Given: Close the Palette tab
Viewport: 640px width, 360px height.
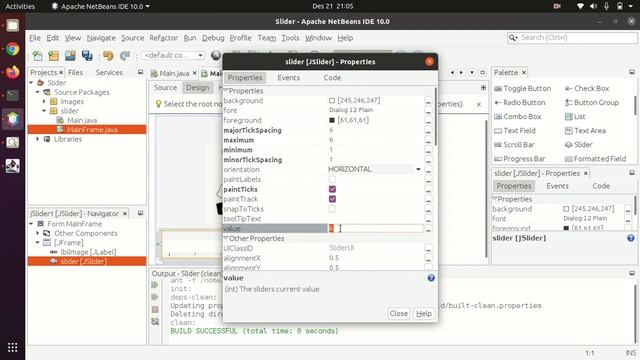Looking at the screenshot, I should (x=524, y=73).
